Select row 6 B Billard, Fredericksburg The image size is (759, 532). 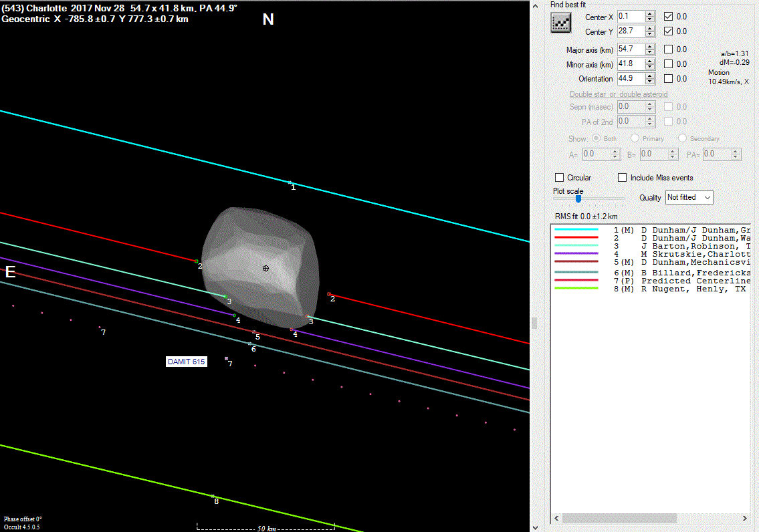[652, 273]
